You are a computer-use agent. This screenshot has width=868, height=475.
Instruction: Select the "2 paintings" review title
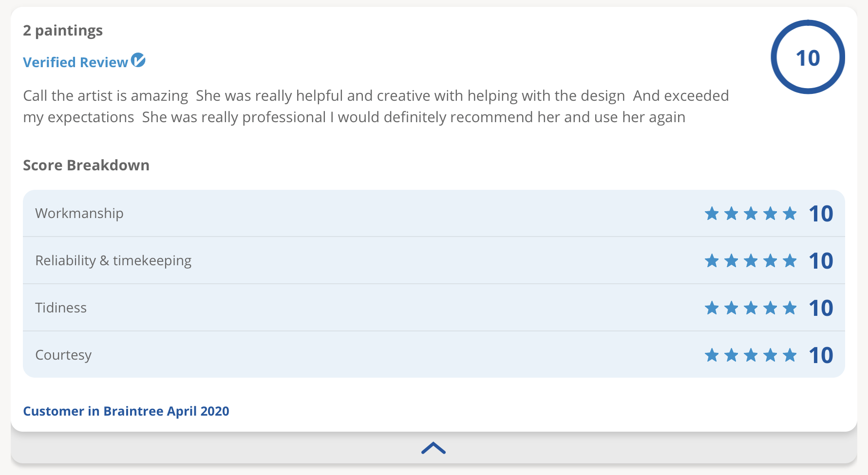[63, 31]
